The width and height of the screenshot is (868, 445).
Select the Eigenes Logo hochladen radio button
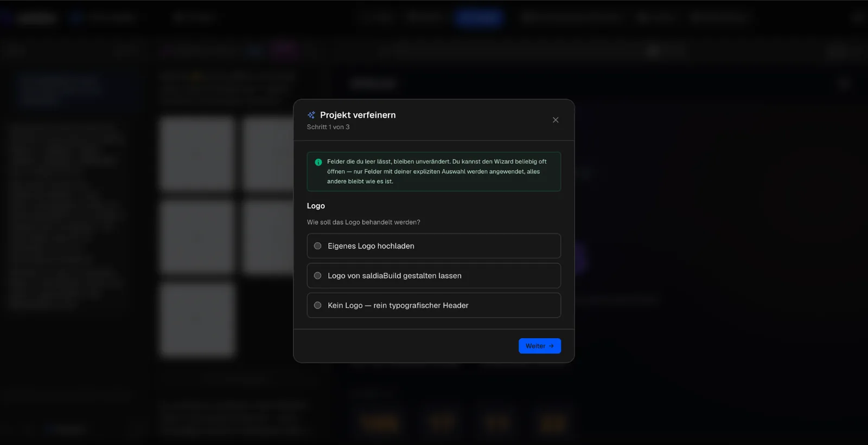[x=318, y=246]
